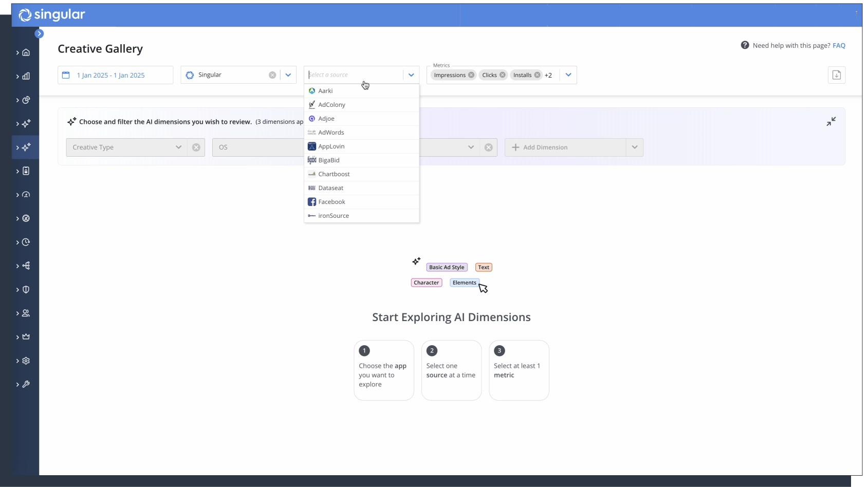Open the wrench tools sidebar icon
This screenshot has width=868, height=487.
[26, 384]
